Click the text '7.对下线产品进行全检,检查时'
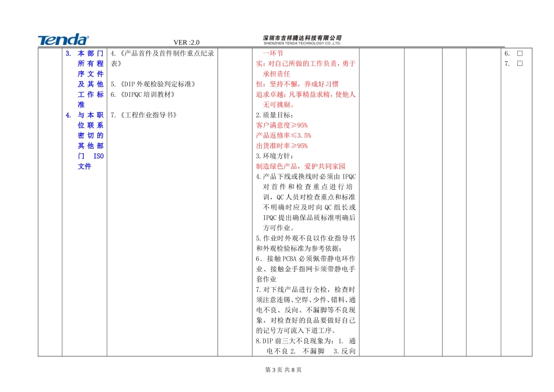 [306, 289]
